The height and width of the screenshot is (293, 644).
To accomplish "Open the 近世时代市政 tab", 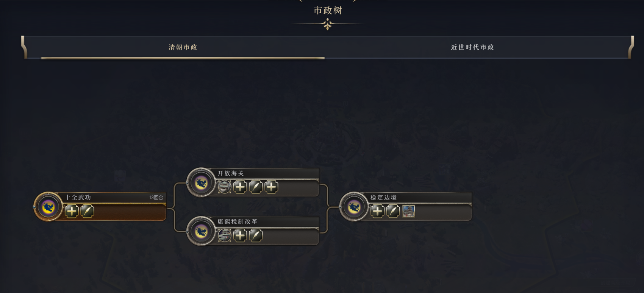I will point(472,47).
